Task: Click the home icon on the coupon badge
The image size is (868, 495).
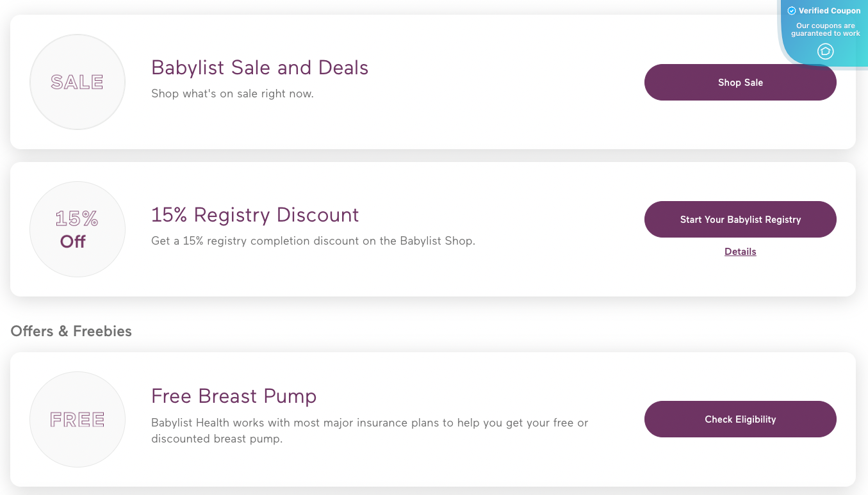Action: (x=825, y=52)
